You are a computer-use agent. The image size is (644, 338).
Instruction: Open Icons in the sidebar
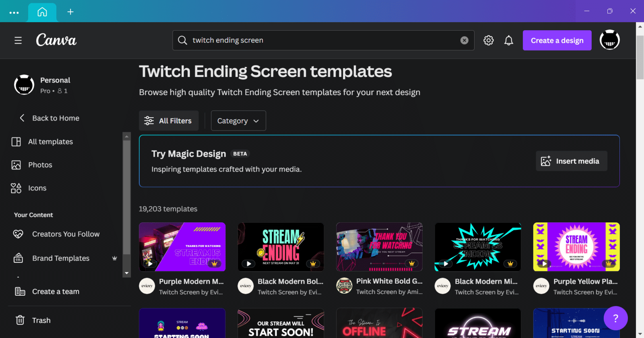(29, 188)
